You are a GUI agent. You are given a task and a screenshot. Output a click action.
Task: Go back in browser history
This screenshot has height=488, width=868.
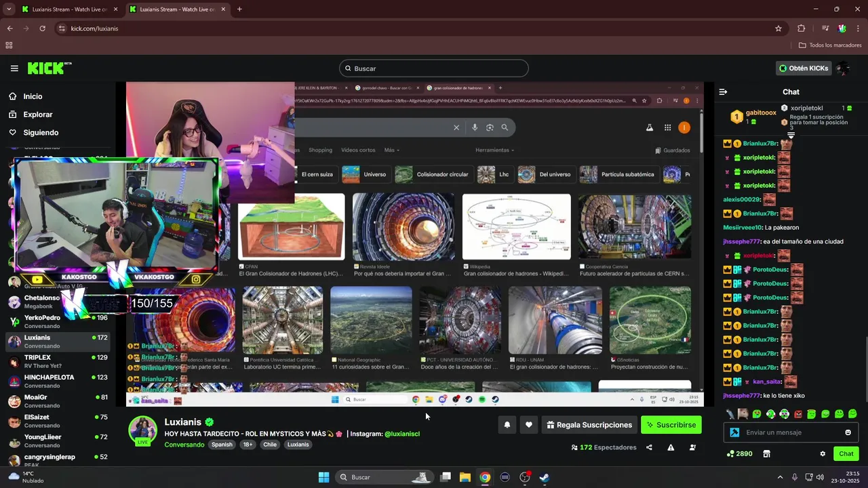(9, 28)
